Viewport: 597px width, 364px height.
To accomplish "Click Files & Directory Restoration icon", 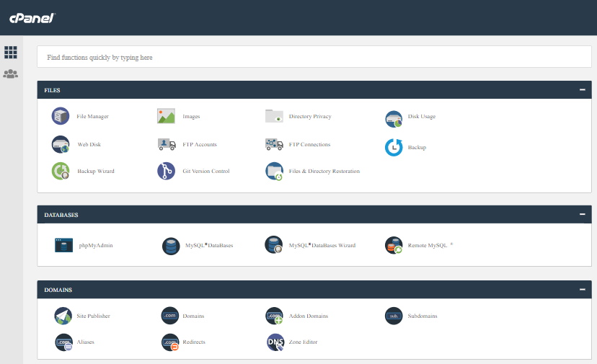I will [274, 172].
